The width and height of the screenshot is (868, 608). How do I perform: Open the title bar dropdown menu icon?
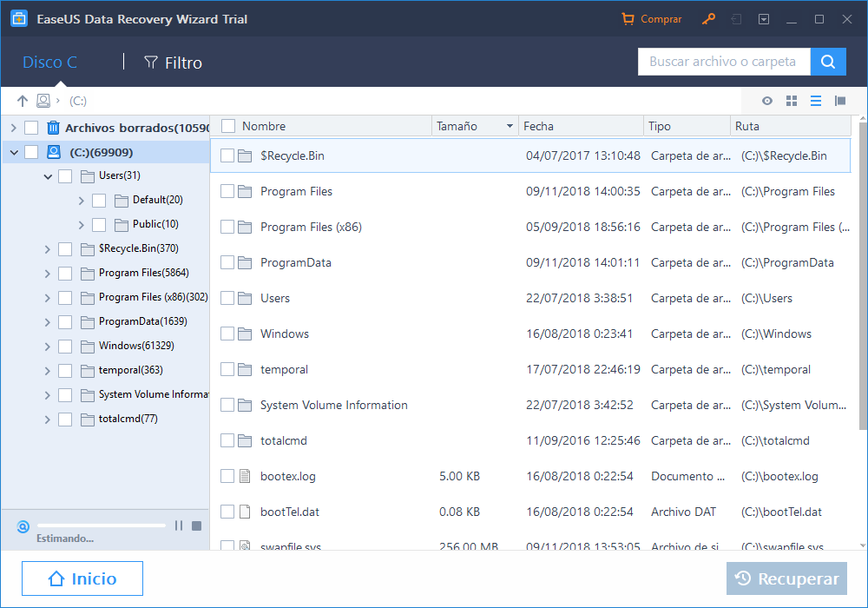764,19
